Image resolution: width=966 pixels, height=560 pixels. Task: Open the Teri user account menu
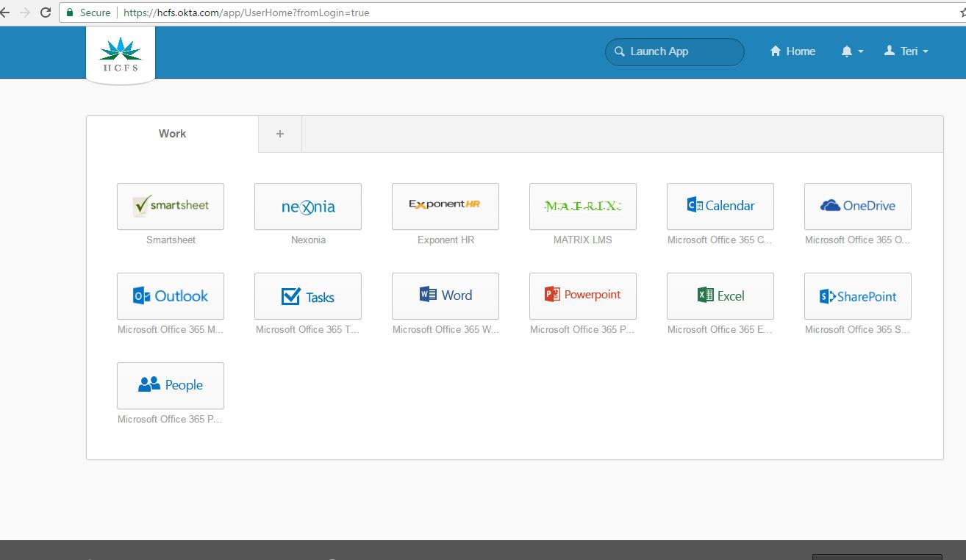point(906,51)
